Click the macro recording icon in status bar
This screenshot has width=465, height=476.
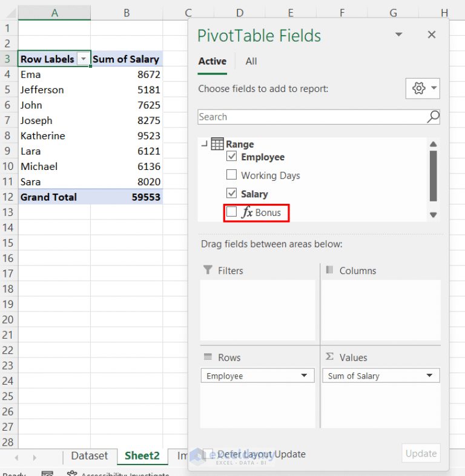click(x=47, y=473)
